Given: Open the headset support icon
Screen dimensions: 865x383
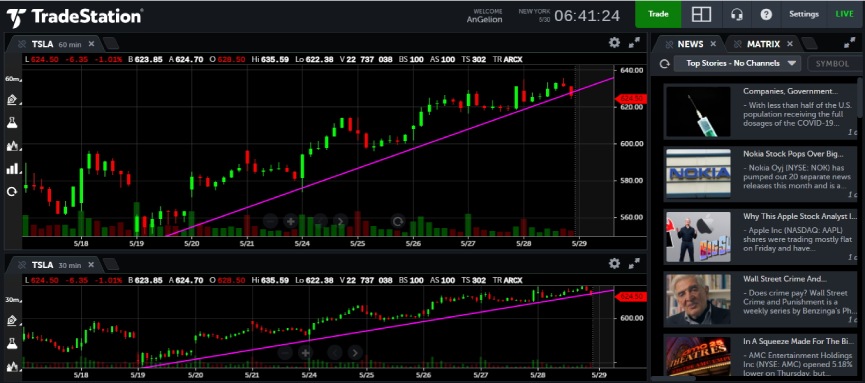Looking at the screenshot, I should [x=736, y=14].
